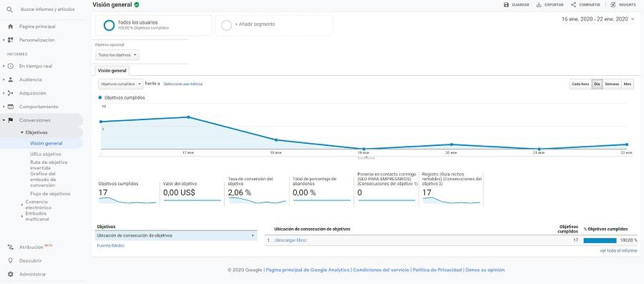This screenshot has height=284, width=644.
Task: Click ver todo el informe link
Action: [x=618, y=250]
